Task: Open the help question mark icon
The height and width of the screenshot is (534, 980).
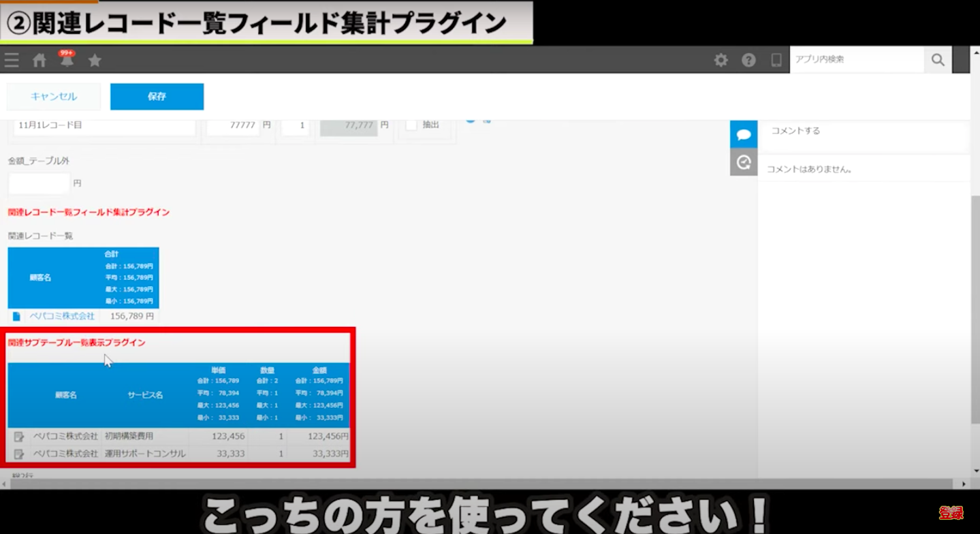Action: point(748,60)
